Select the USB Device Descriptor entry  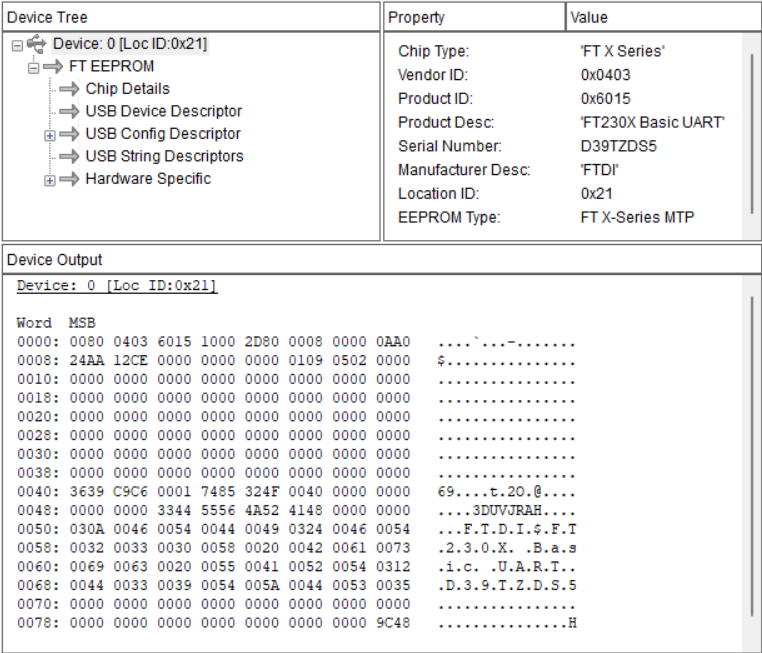(x=163, y=111)
